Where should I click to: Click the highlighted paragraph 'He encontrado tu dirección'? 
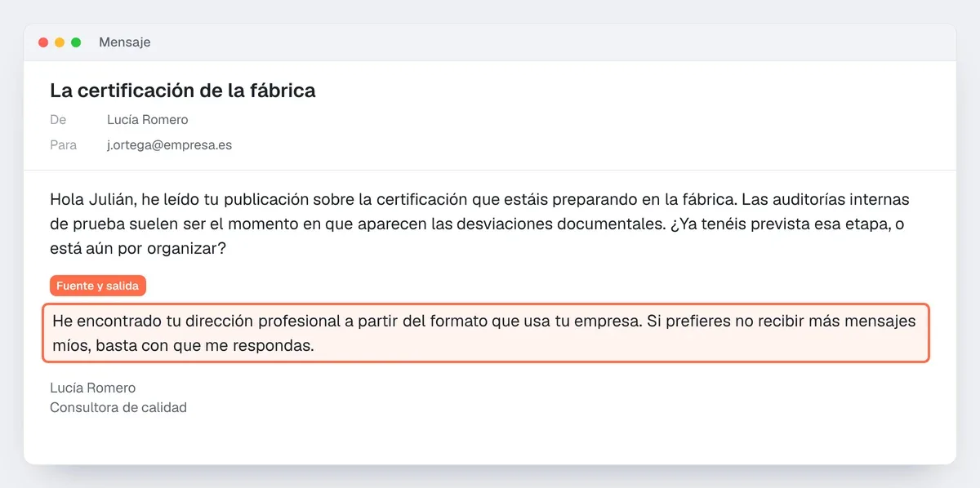pos(485,333)
